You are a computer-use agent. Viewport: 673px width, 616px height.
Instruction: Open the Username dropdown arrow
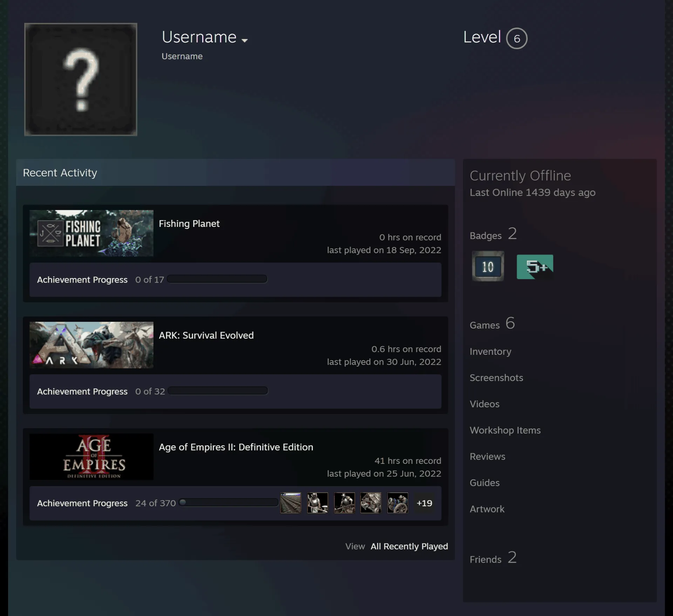pyautogui.click(x=245, y=40)
